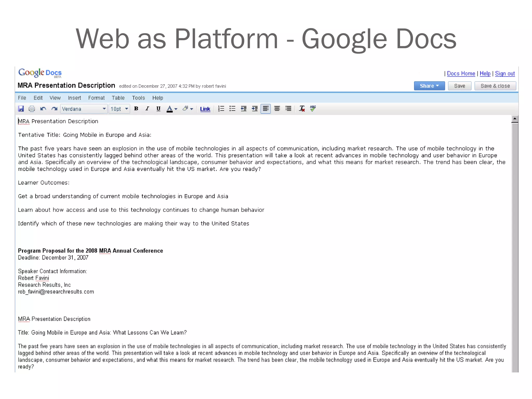
Task: Open the Share dropdown button
Action: (x=429, y=86)
